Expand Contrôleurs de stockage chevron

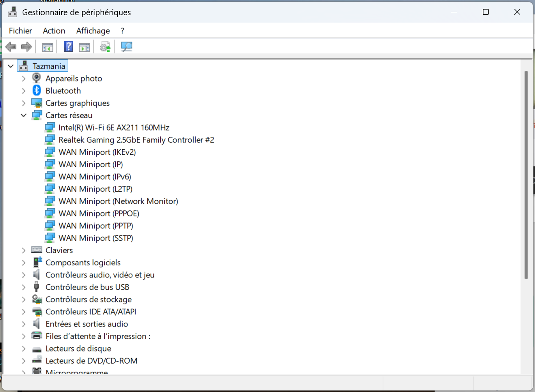[x=23, y=300]
